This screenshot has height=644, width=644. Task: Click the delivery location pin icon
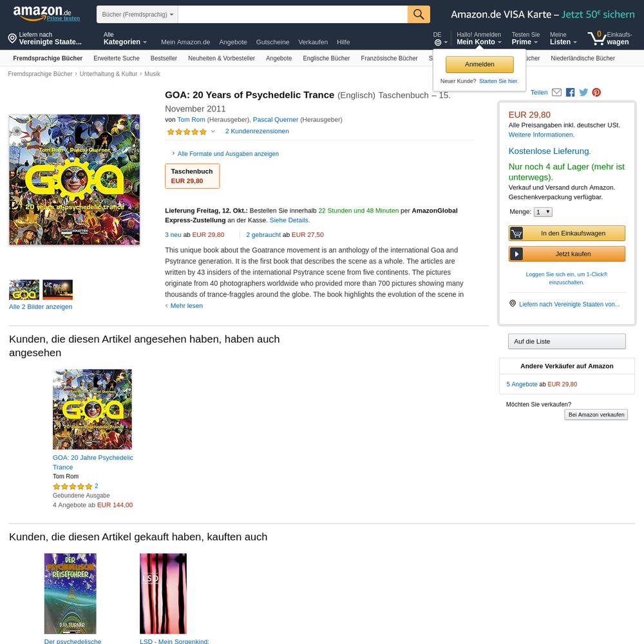pyautogui.click(x=12, y=39)
